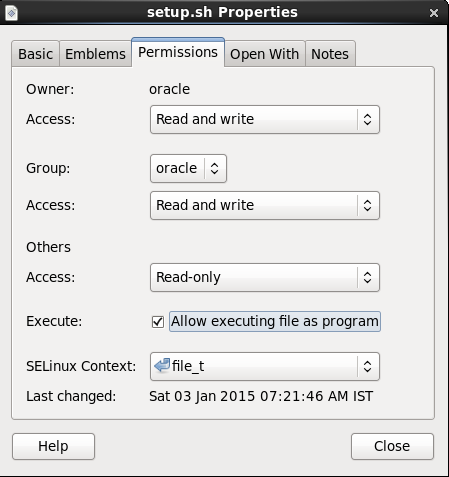Click the SELinux Context spinner arrows
Image resolution: width=449 pixels, height=477 pixels.
point(367,366)
